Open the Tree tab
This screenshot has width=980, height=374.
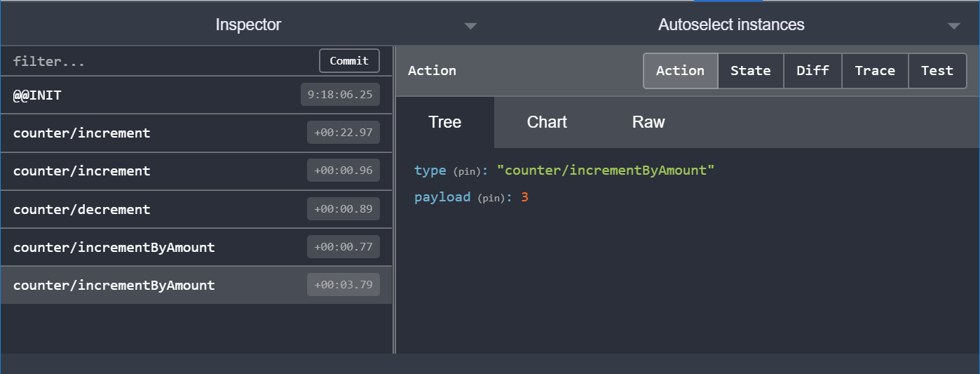[x=445, y=122]
